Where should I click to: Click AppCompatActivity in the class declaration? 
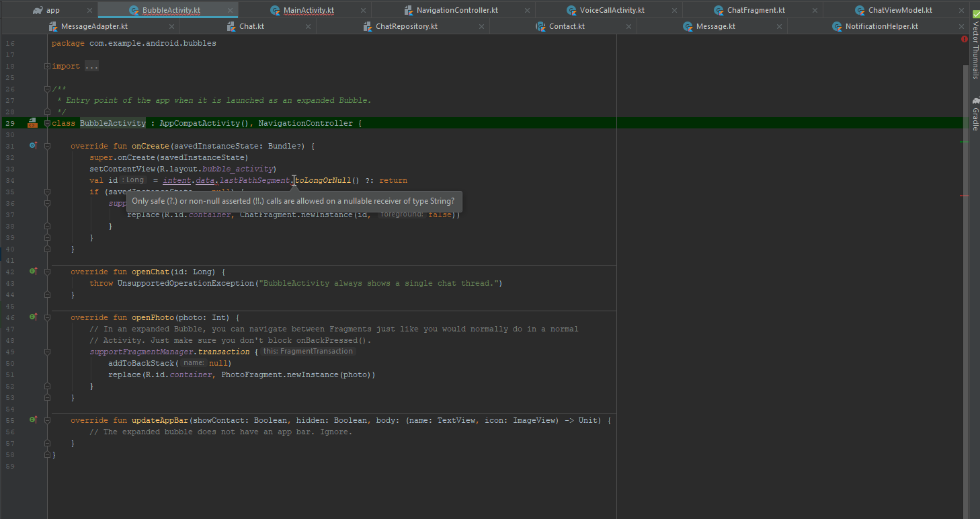tap(200, 123)
